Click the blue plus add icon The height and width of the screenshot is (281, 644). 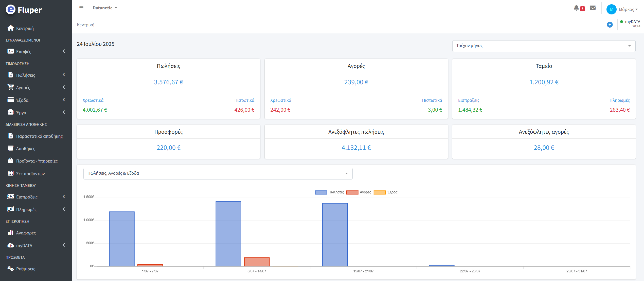point(610,25)
